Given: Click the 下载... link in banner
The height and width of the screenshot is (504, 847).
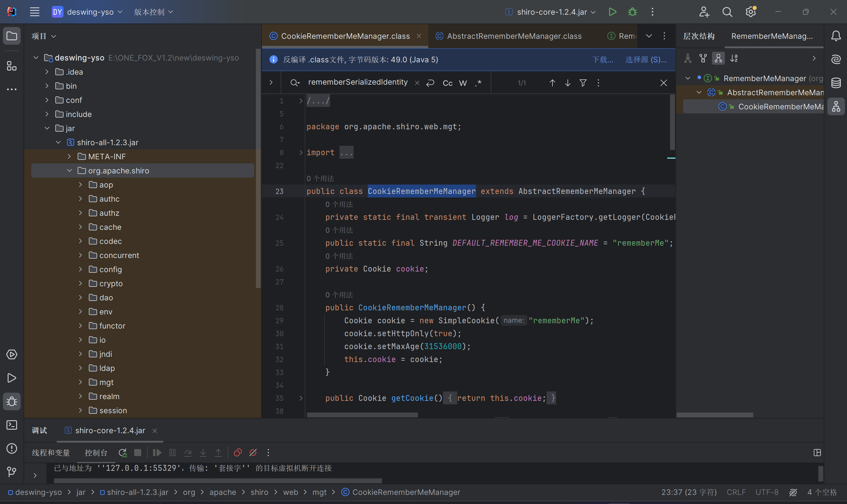Looking at the screenshot, I should point(603,59).
